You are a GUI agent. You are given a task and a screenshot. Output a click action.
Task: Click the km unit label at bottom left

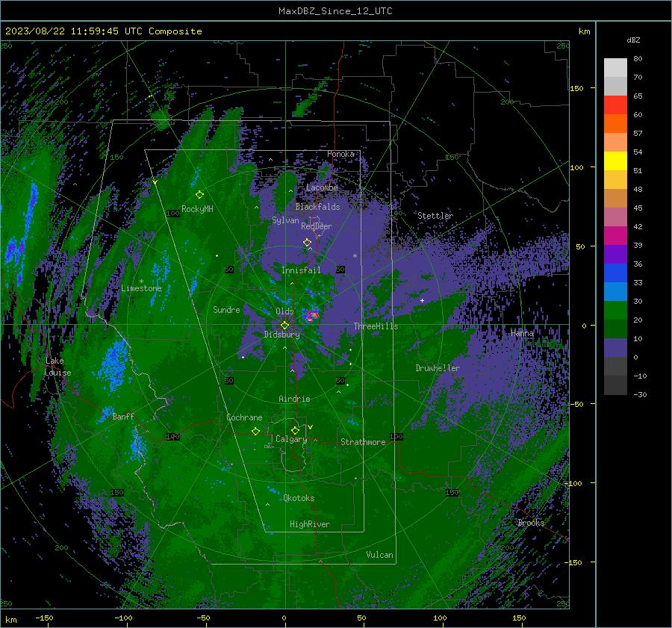(x=11, y=620)
